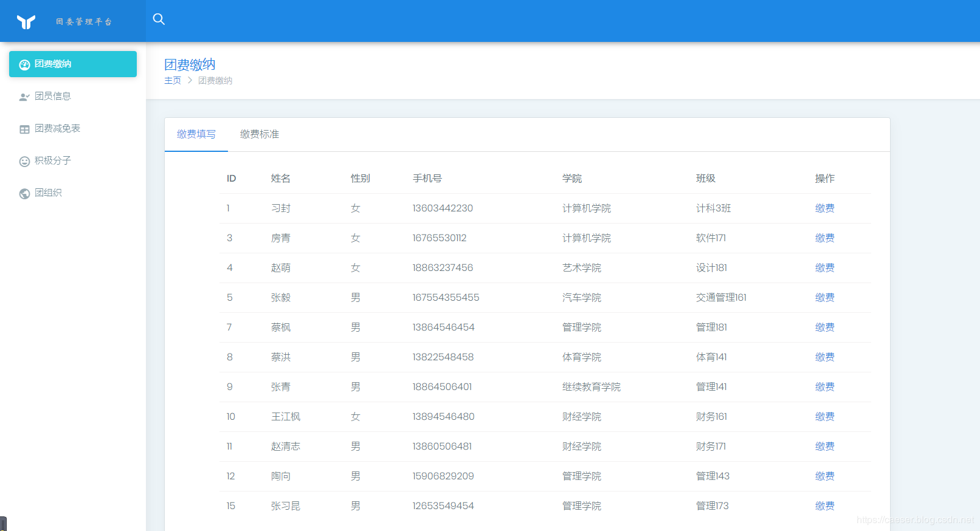Viewport: 980px width, 531px height.
Task: Click the name cell 习封
Action: (281, 208)
